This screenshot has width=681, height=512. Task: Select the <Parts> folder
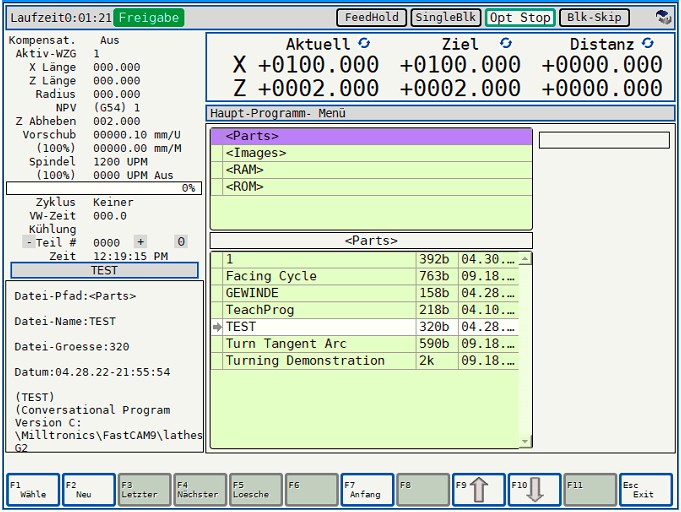click(371, 136)
